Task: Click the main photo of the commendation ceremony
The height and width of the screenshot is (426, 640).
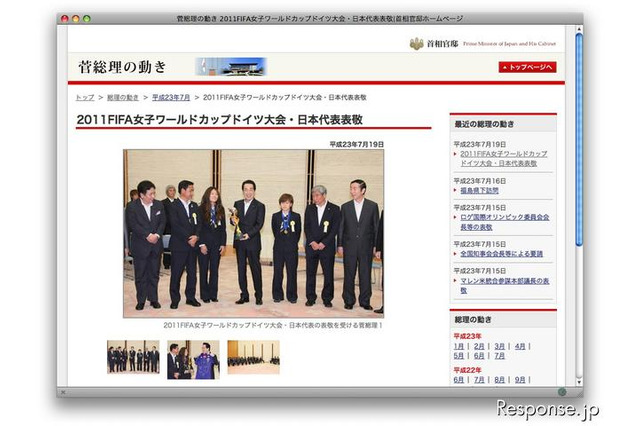Action: click(253, 233)
